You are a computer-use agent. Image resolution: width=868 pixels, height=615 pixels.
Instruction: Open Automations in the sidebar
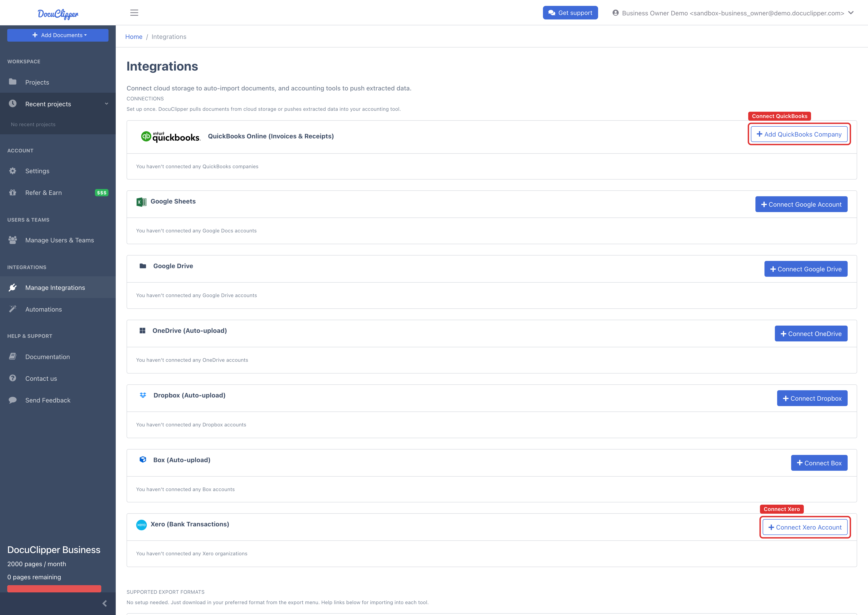tap(58, 309)
